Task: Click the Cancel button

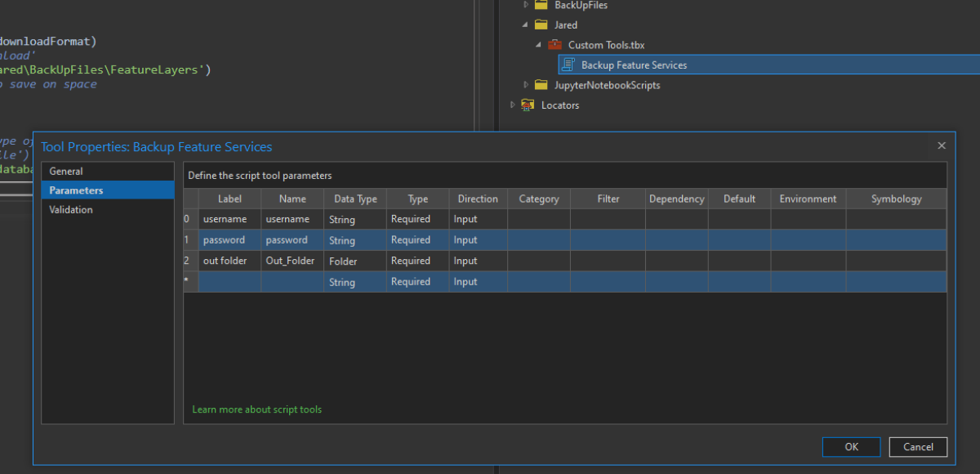Action: (x=918, y=447)
